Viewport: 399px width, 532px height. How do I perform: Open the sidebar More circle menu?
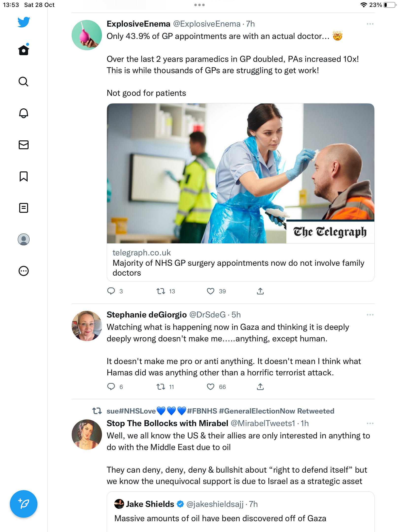tap(24, 271)
